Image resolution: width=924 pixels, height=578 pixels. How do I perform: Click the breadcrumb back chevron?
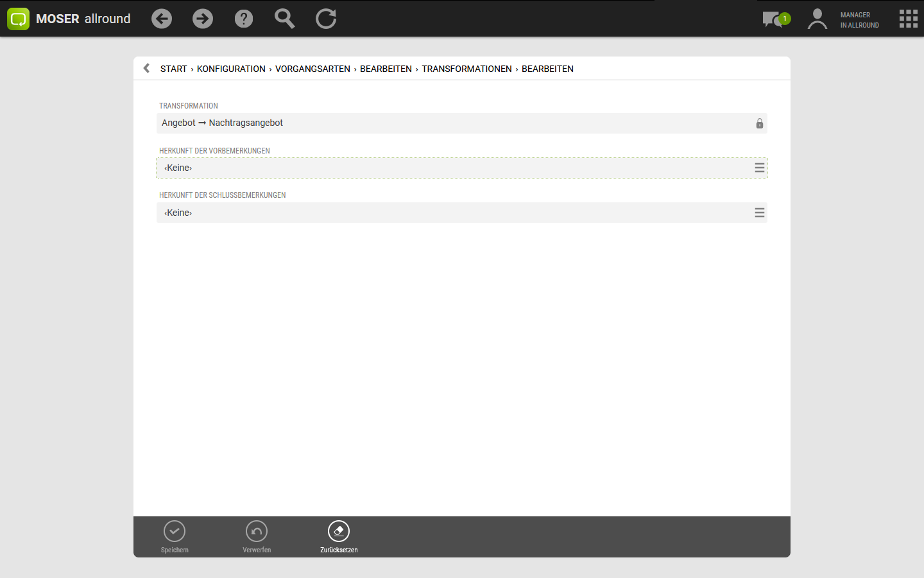pyautogui.click(x=146, y=68)
